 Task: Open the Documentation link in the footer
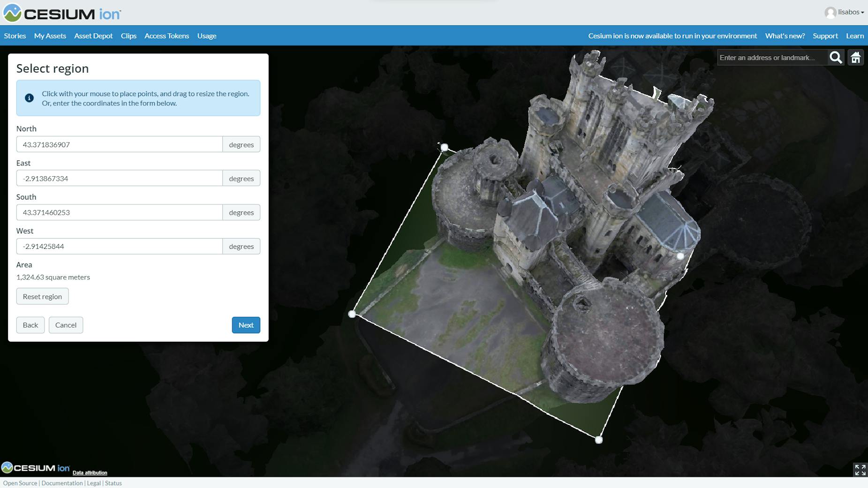click(62, 483)
